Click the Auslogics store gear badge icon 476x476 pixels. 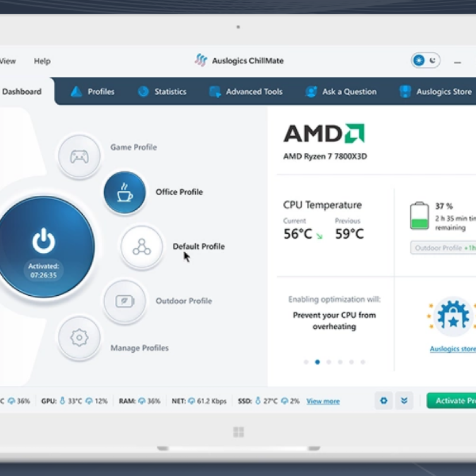click(453, 316)
